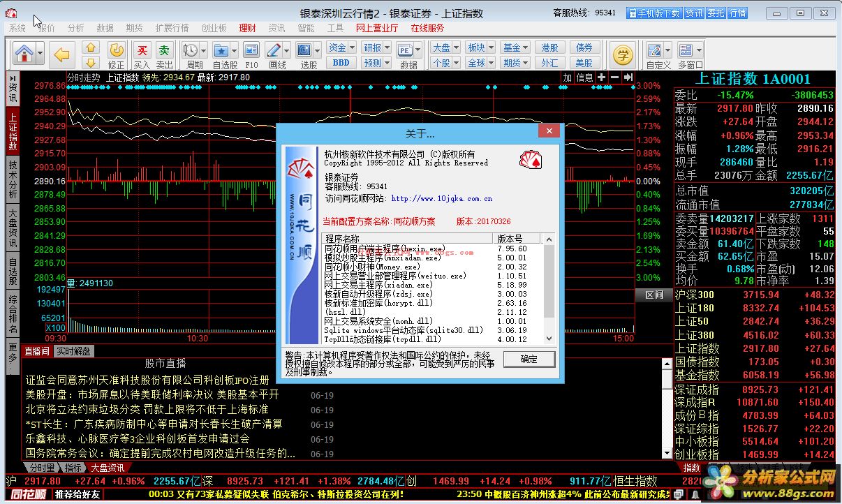Open the dropdown beside the home icon

pyautogui.click(x=40, y=54)
